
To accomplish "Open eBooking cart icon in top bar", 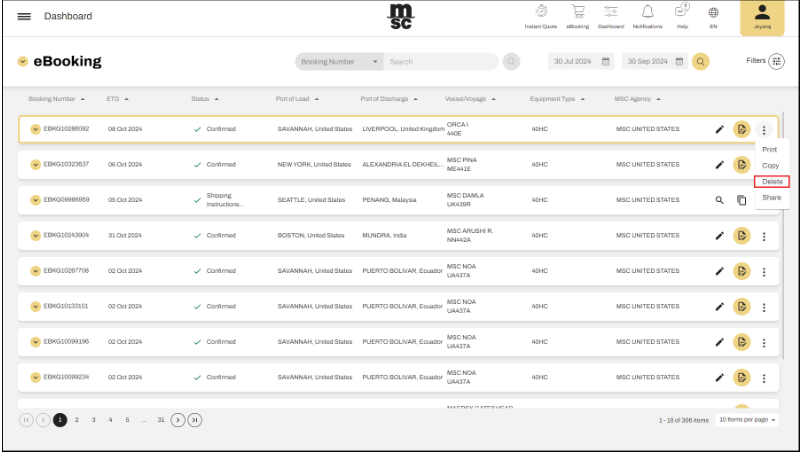I will (x=578, y=16).
